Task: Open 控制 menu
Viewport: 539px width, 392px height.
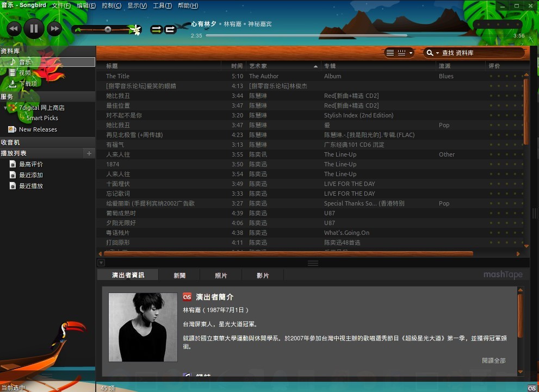Action: pos(111,5)
